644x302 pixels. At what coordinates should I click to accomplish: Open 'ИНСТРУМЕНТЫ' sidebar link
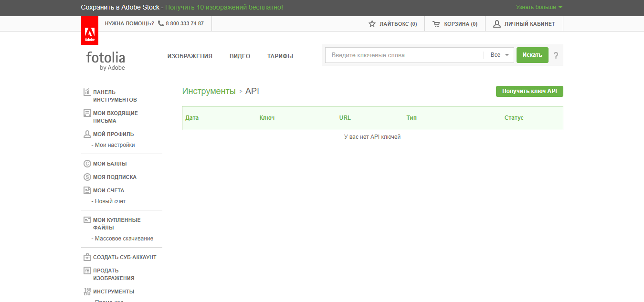pyautogui.click(x=114, y=292)
